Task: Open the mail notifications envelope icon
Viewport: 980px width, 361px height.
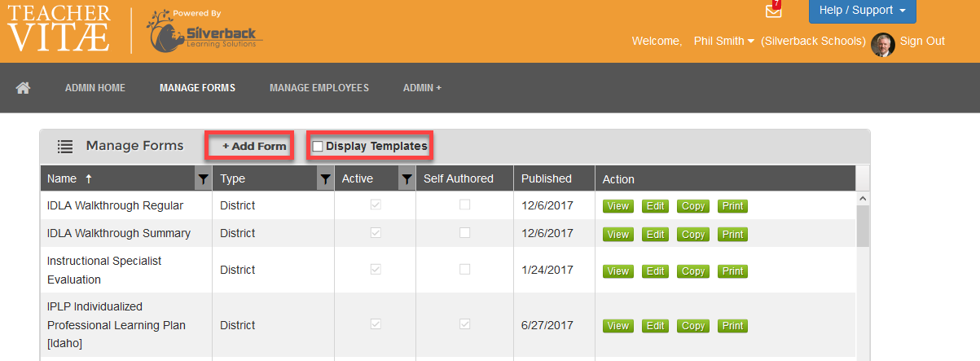Action: [774, 11]
